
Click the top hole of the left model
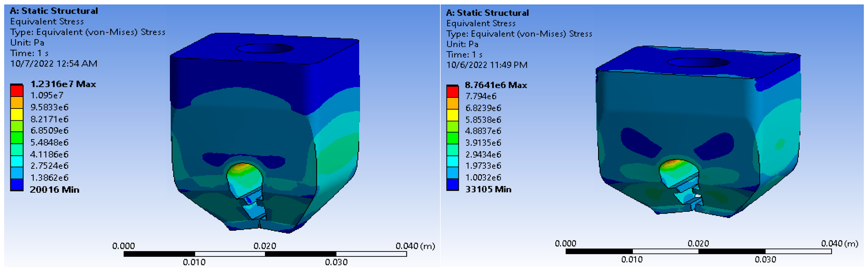pyautogui.click(x=264, y=49)
